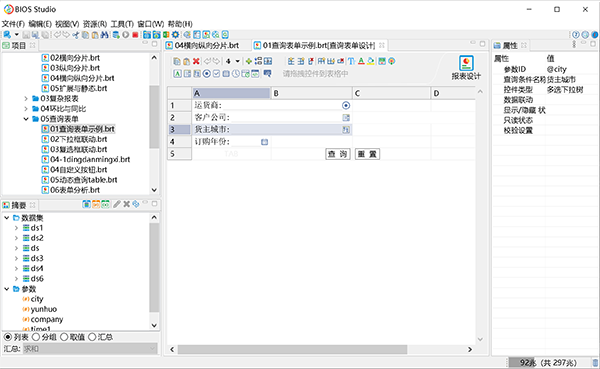This screenshot has height=369, width=600.
Task: Click the red X delete icon in designer toolbar
Action: pos(196,61)
